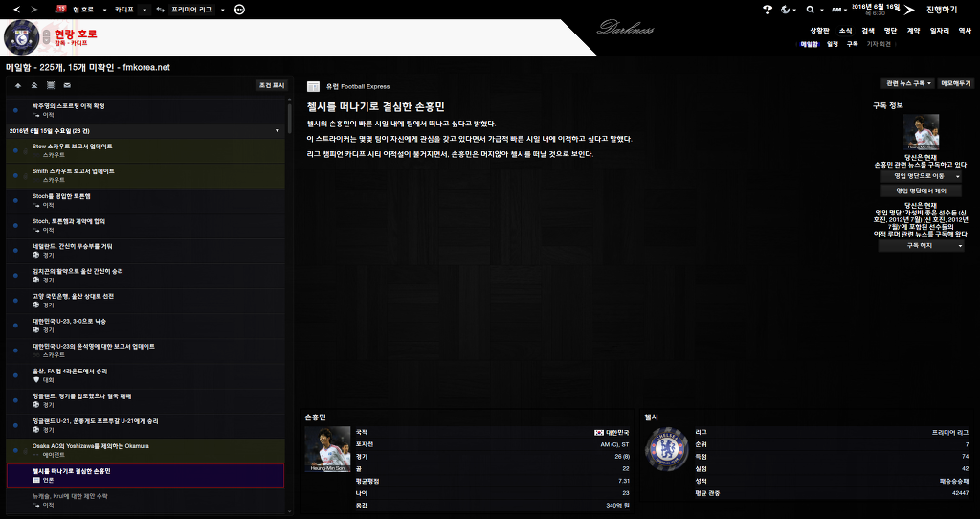Open the 계약 menu
Image resolution: width=980 pixels, height=519 pixels.
click(x=913, y=30)
